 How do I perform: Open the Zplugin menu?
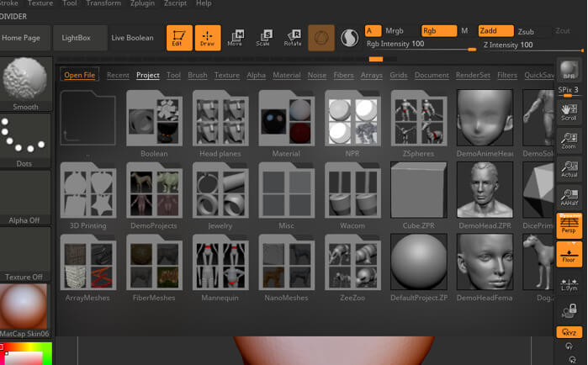pos(141,3)
